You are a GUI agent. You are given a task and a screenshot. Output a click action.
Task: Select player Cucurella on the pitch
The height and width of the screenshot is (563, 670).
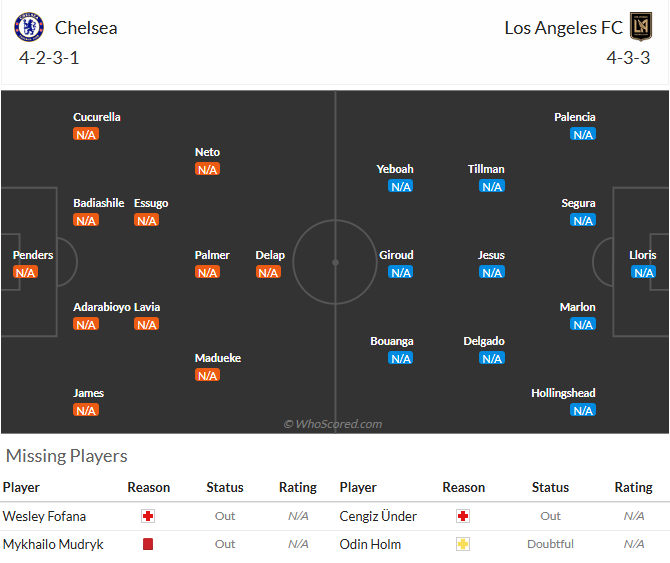pos(97,117)
